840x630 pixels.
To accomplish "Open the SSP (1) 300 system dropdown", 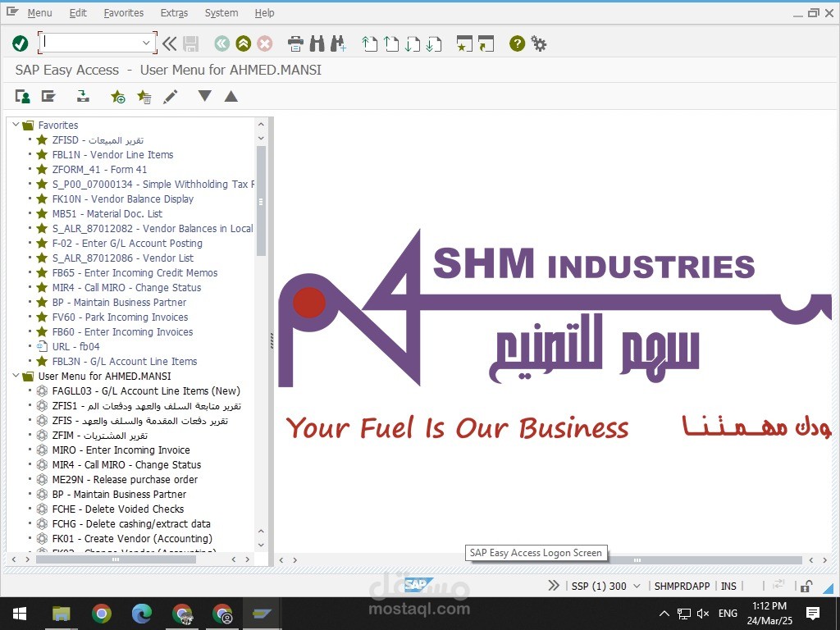I will [637, 586].
